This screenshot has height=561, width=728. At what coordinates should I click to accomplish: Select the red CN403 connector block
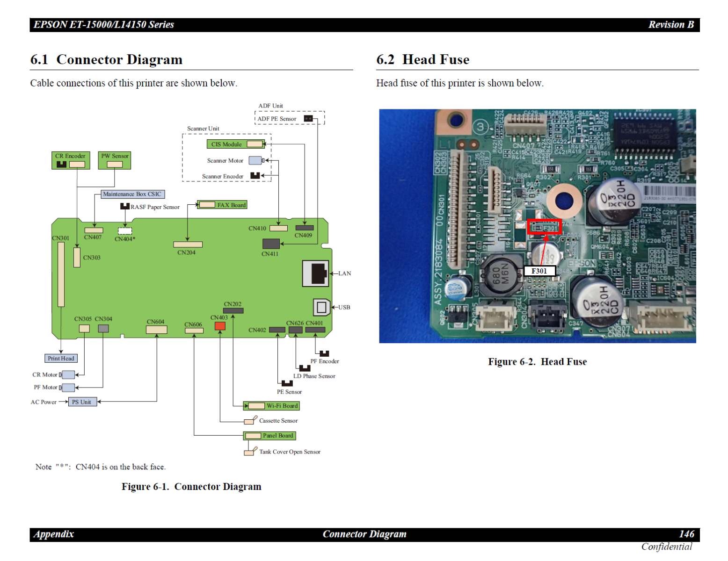coord(220,326)
